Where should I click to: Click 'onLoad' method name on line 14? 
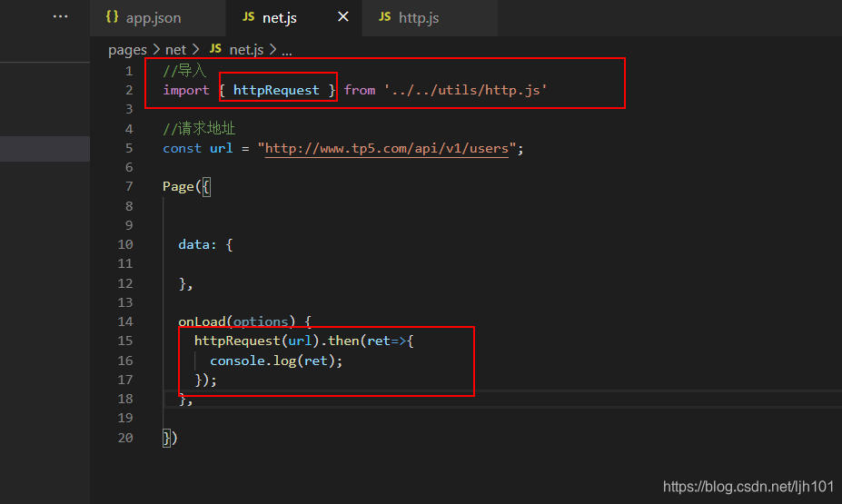point(202,321)
